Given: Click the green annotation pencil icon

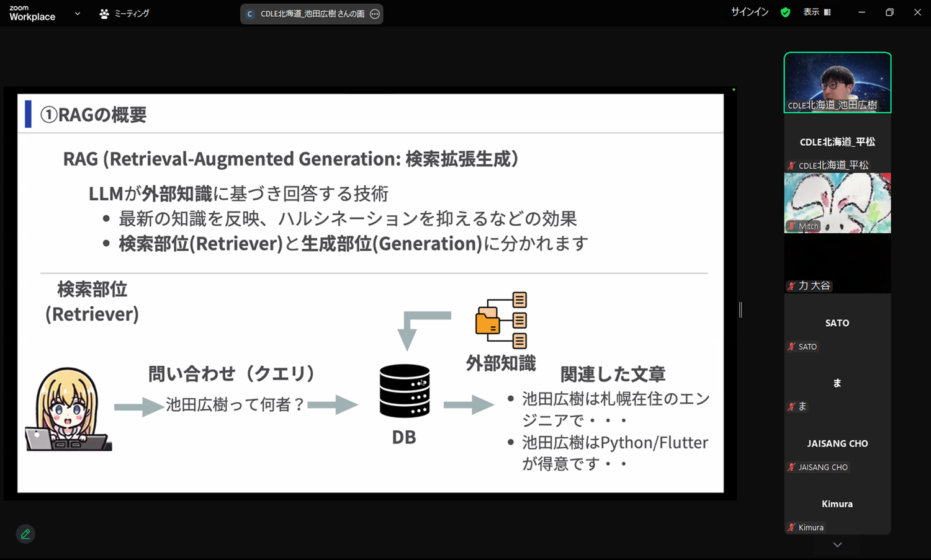Looking at the screenshot, I should pos(25,534).
